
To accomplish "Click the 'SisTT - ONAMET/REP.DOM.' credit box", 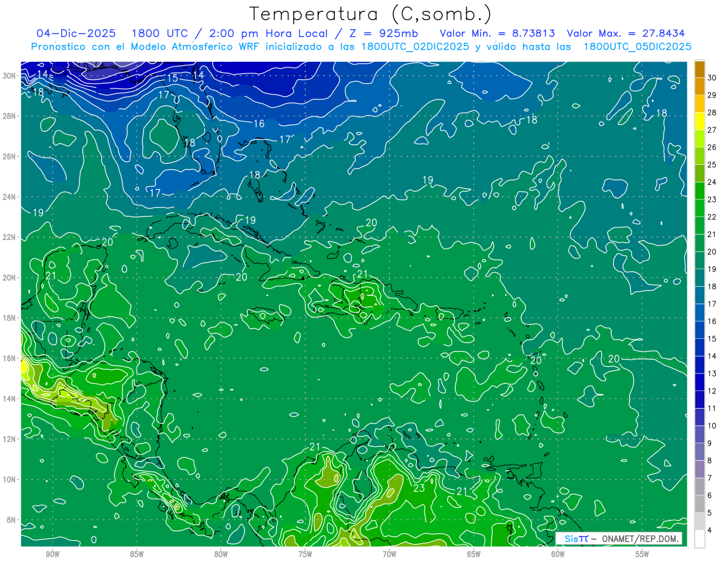I will click(x=619, y=538).
